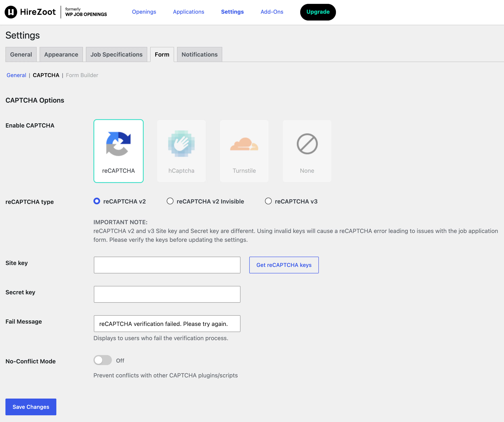Click the 'CAPTCHA Options' section heading
Screen dimensions: 504x422
tap(35, 100)
